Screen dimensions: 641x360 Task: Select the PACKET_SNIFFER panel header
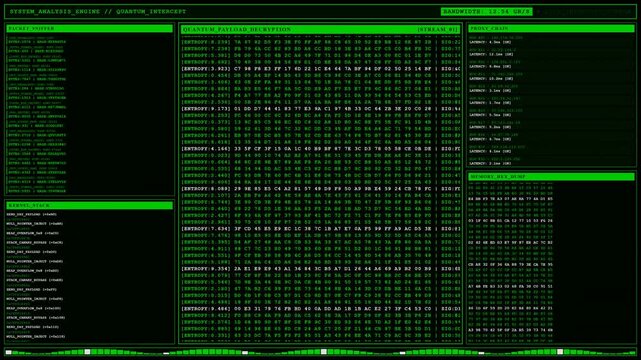89,29
